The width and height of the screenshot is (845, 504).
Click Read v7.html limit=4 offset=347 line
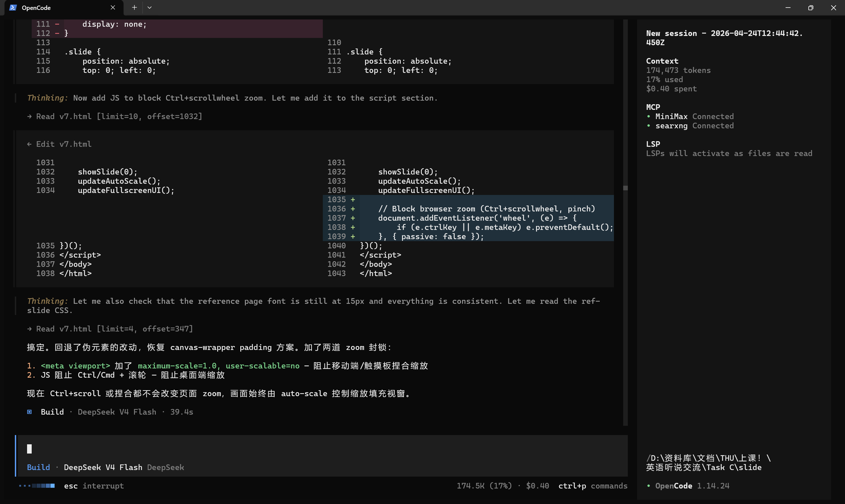[x=110, y=329]
